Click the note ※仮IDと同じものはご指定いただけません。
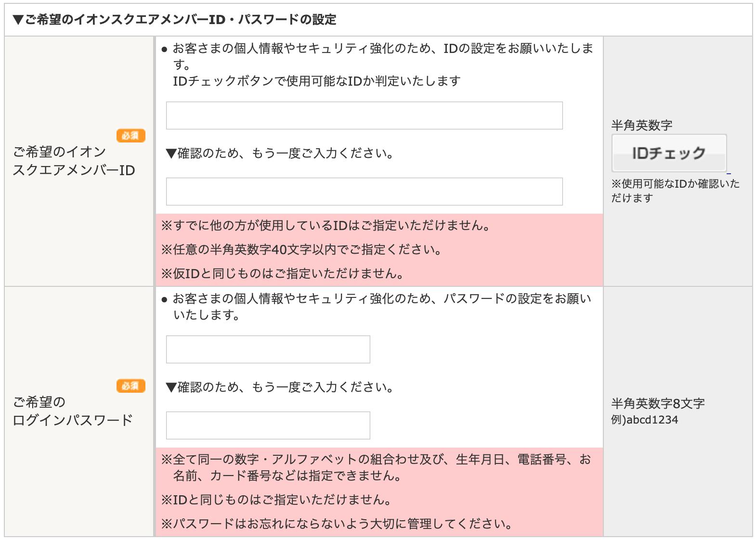Image resolution: width=756 pixels, height=540 pixels. (x=282, y=273)
